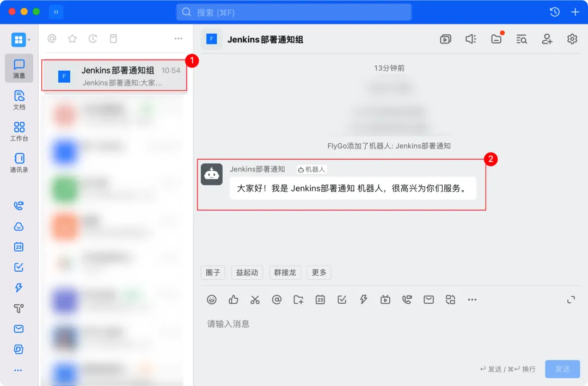Create a task from message toolbar
588x386 pixels.
coord(342,299)
